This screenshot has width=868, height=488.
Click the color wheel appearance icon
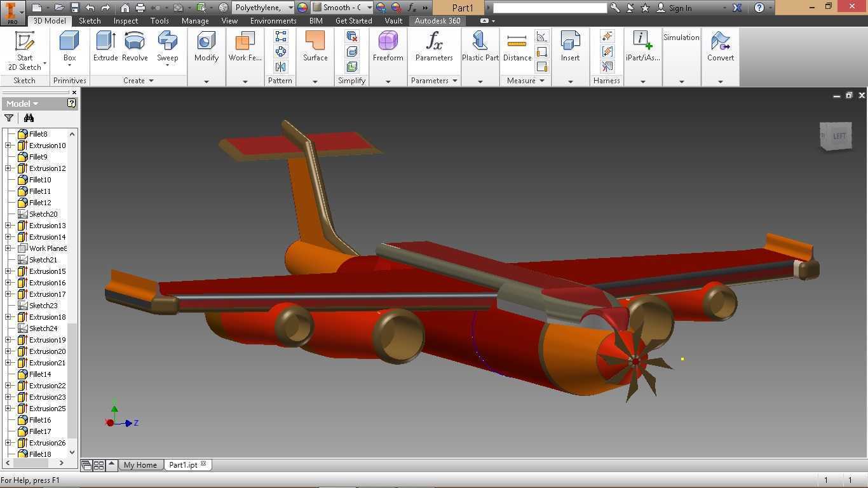tap(302, 8)
